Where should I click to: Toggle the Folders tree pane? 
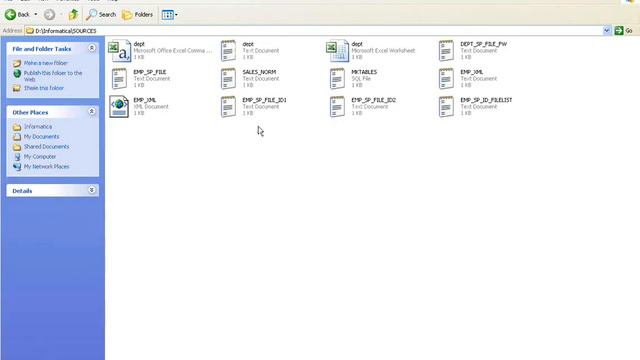(x=138, y=15)
